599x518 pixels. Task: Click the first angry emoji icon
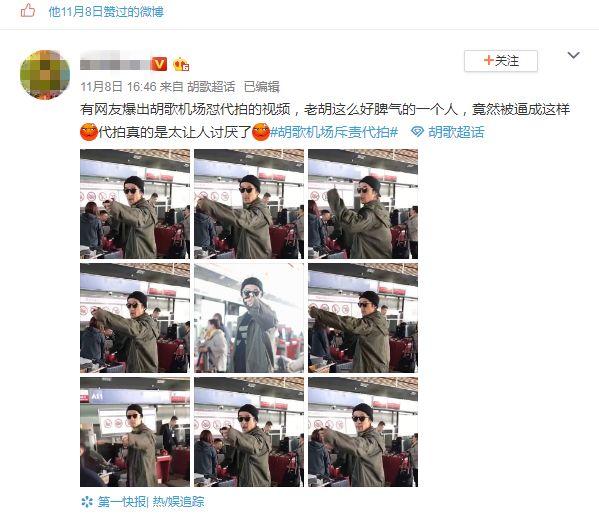coord(89,132)
